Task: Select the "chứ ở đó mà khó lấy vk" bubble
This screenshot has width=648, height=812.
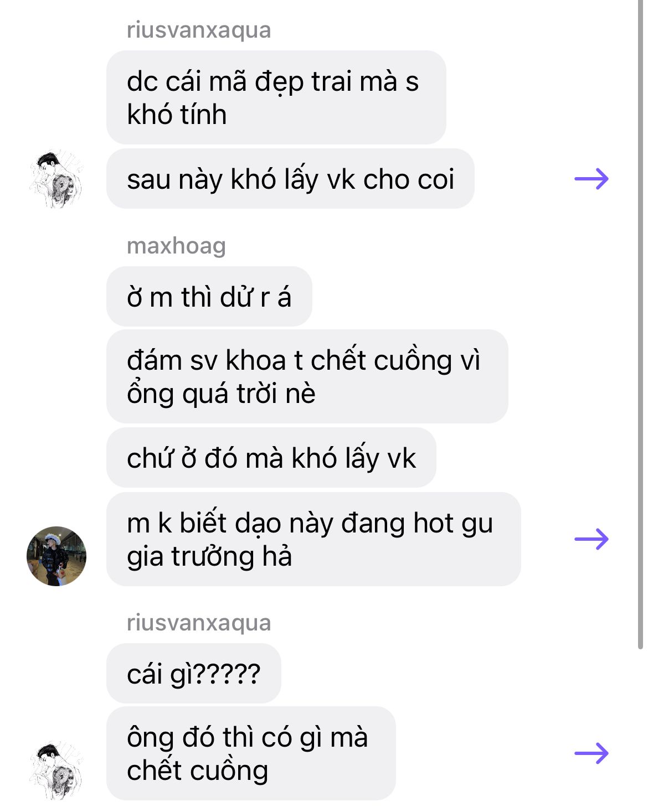Action: click(x=271, y=458)
